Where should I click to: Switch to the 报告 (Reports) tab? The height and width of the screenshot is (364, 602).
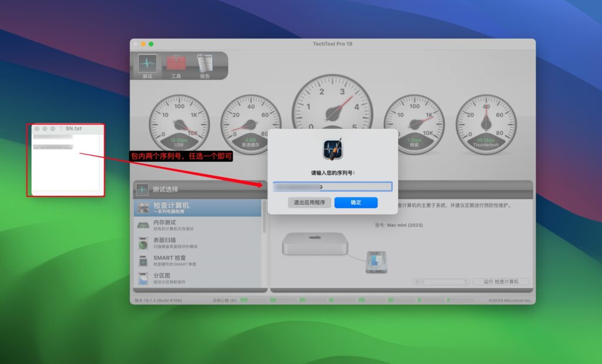coord(206,64)
